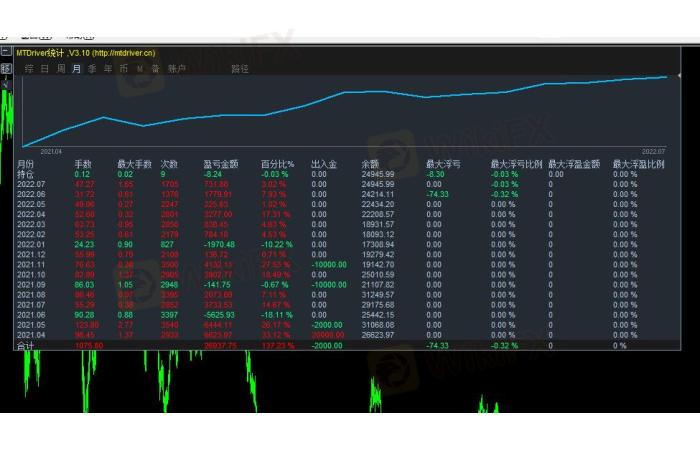Open the 周 weekly statistics tab
700x450 pixels.
click(x=61, y=69)
